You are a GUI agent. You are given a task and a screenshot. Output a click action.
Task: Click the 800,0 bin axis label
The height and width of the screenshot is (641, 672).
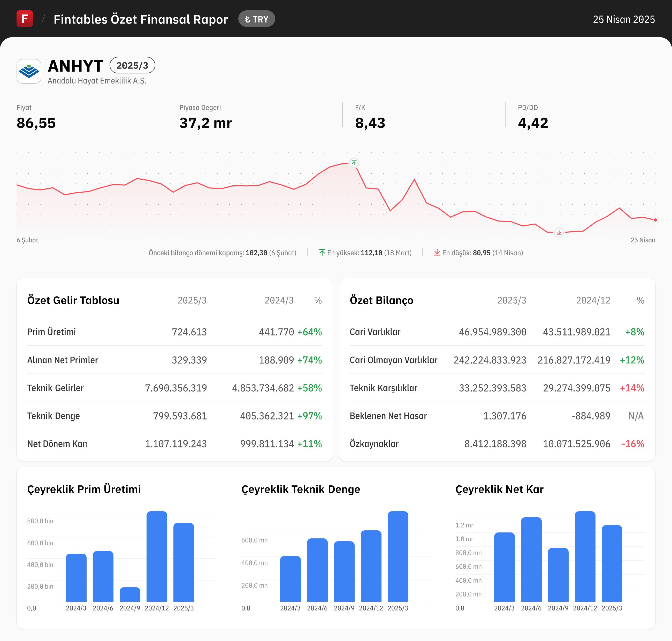point(40,521)
